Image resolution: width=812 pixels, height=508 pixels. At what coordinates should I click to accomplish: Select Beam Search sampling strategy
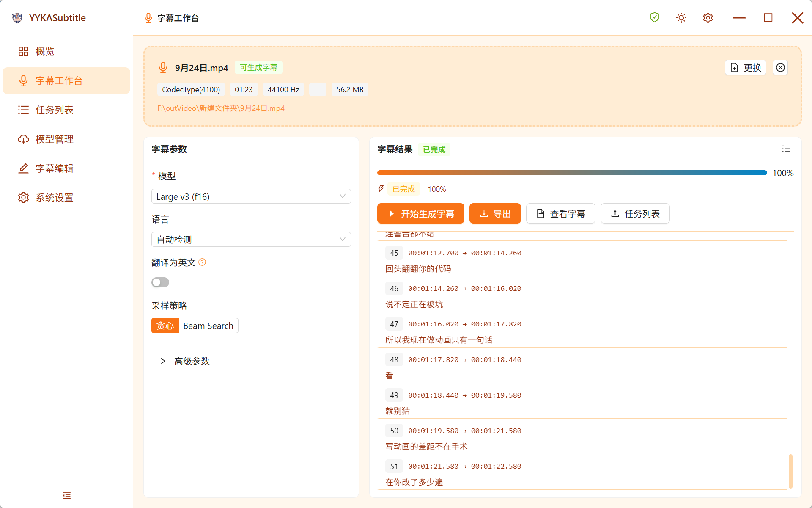208,326
